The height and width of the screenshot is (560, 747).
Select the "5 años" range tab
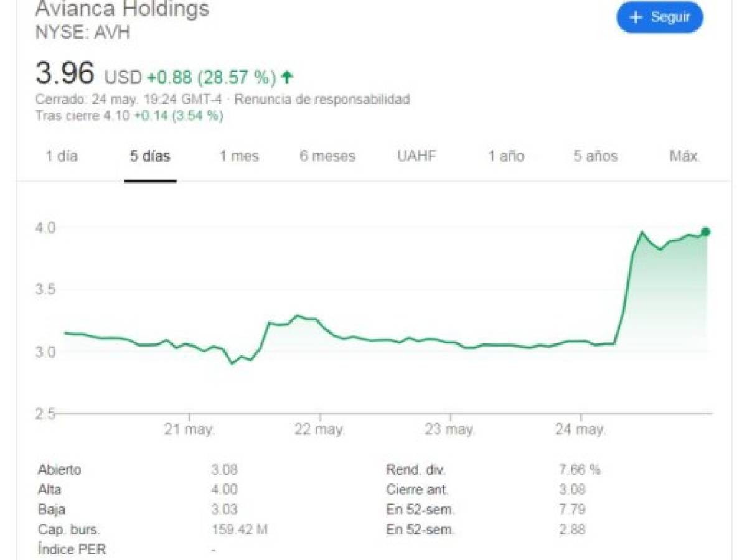[x=596, y=156]
